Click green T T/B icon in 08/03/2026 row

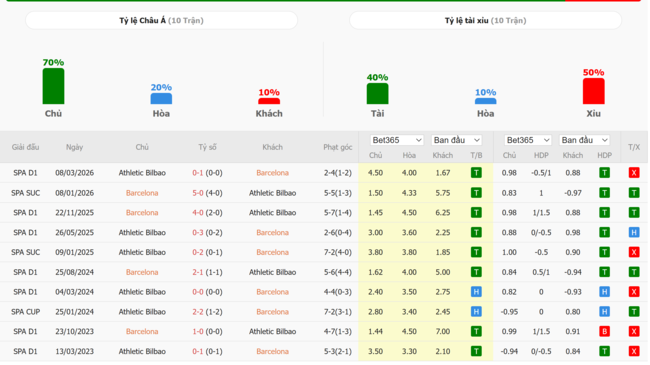(476, 173)
